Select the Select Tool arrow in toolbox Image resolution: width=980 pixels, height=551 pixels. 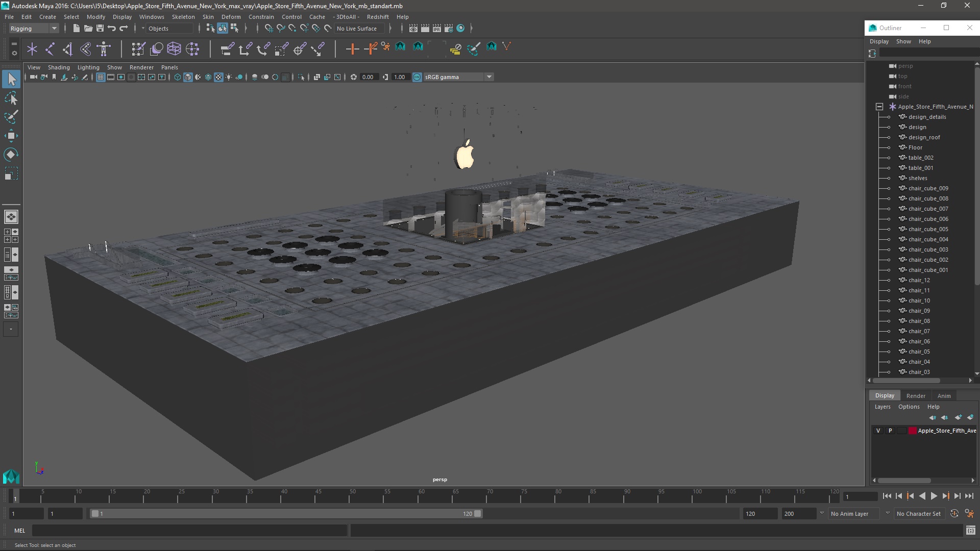[x=11, y=79]
